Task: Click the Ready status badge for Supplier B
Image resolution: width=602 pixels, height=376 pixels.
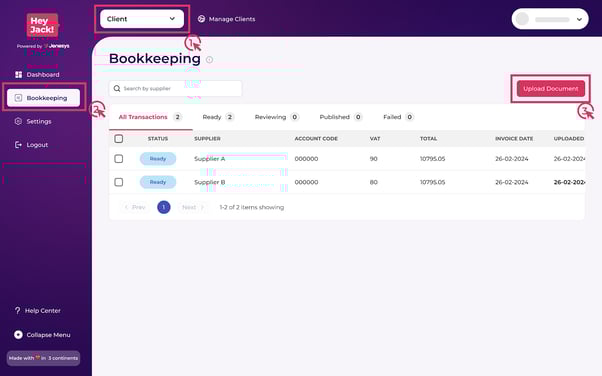Action: pyautogui.click(x=158, y=182)
